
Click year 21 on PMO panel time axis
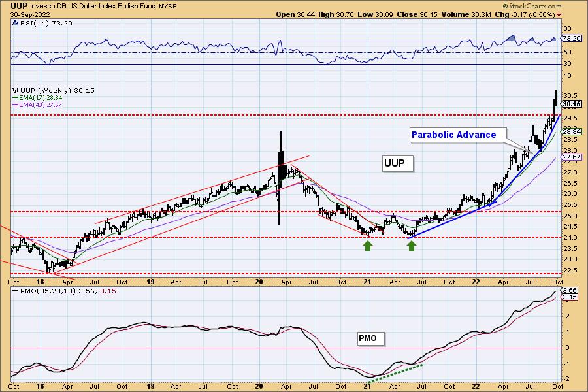[x=367, y=386]
